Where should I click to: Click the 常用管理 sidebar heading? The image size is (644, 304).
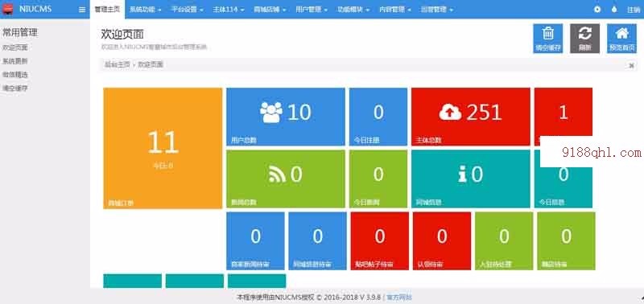coord(20,33)
